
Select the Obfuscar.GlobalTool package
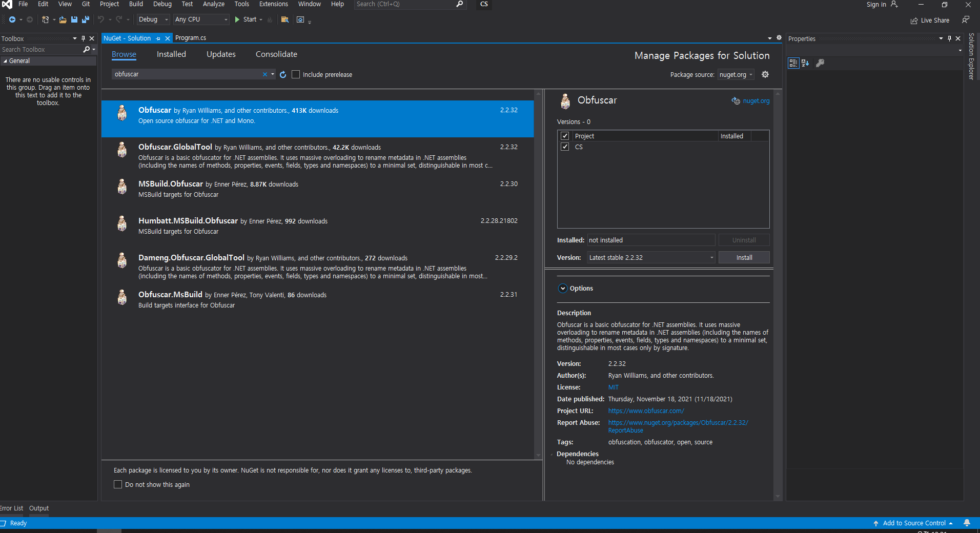point(317,156)
